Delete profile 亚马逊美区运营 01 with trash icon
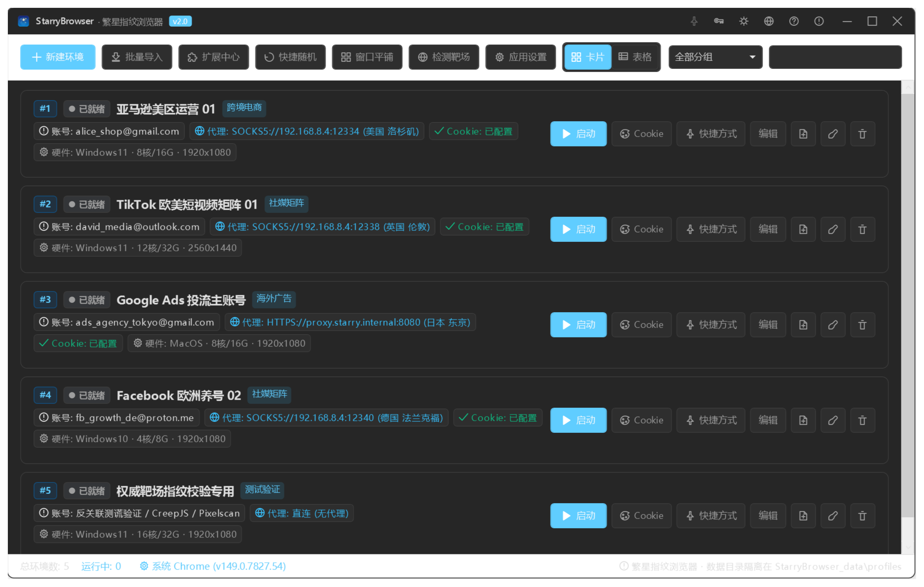Image resolution: width=924 pixels, height=587 pixels. click(x=863, y=134)
